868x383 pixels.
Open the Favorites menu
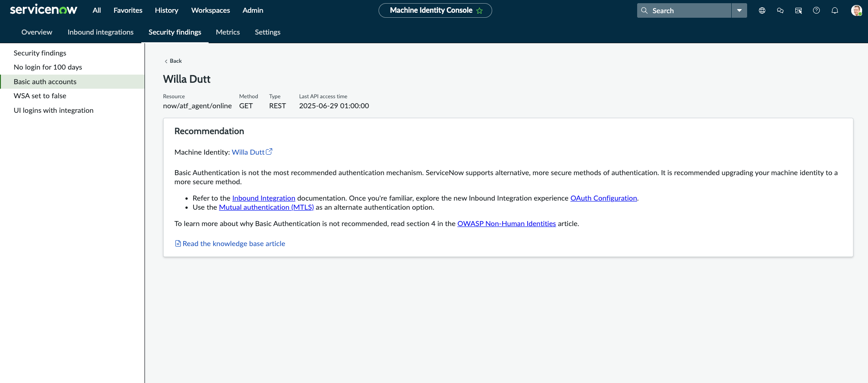(128, 10)
